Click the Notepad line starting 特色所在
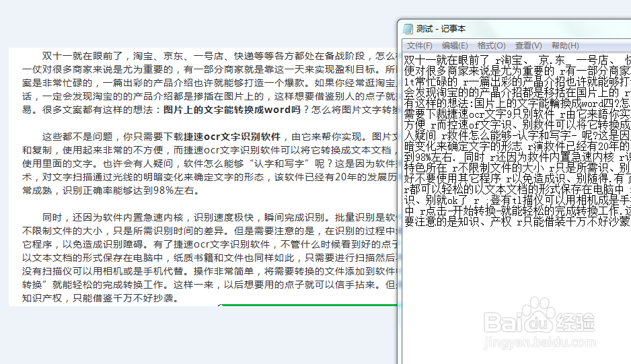The image size is (631, 364). [x=517, y=167]
